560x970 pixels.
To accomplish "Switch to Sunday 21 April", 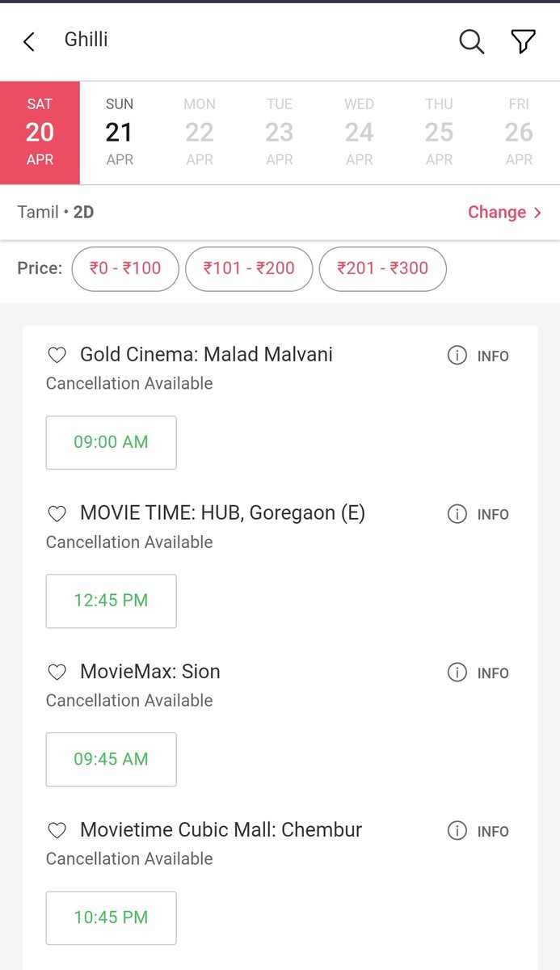I will (x=120, y=133).
